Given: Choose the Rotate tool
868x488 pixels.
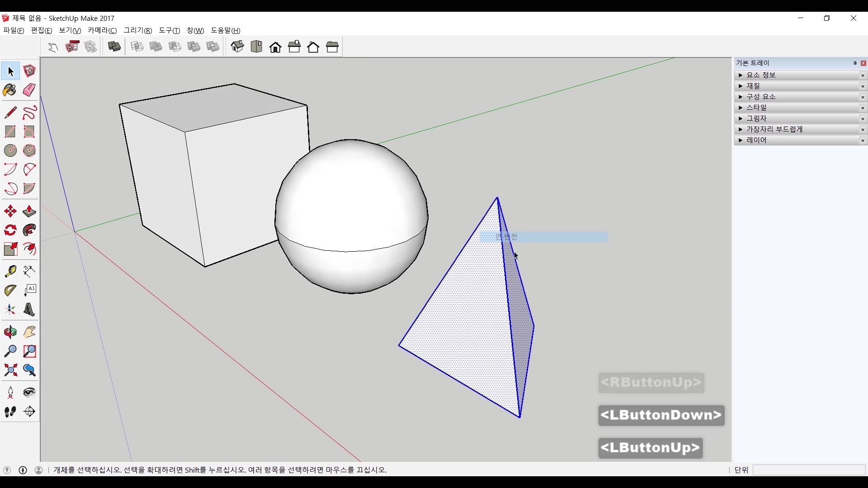Looking at the screenshot, I should coord(10,230).
